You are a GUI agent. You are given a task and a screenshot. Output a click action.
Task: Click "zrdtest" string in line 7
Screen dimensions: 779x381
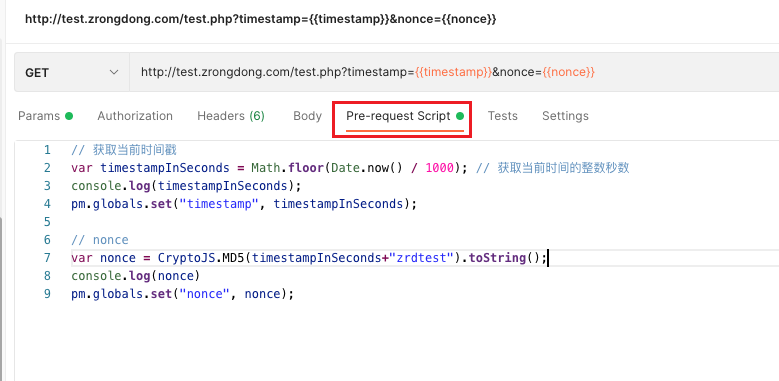422,258
